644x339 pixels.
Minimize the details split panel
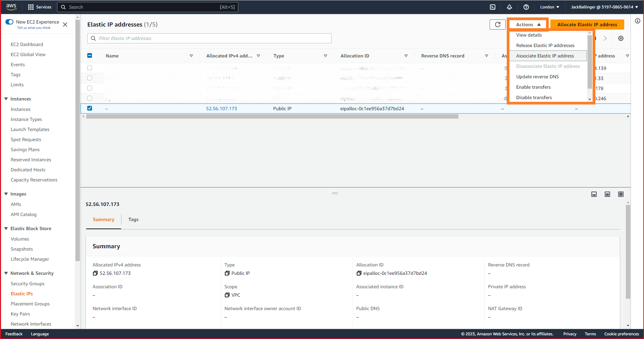[594, 194]
